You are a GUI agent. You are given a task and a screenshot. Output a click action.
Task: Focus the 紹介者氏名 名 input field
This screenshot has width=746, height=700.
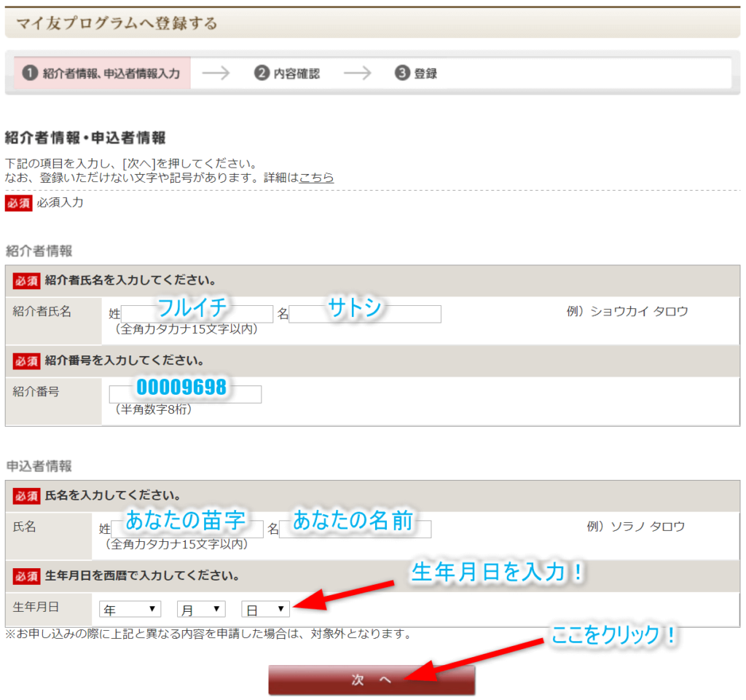(x=365, y=314)
